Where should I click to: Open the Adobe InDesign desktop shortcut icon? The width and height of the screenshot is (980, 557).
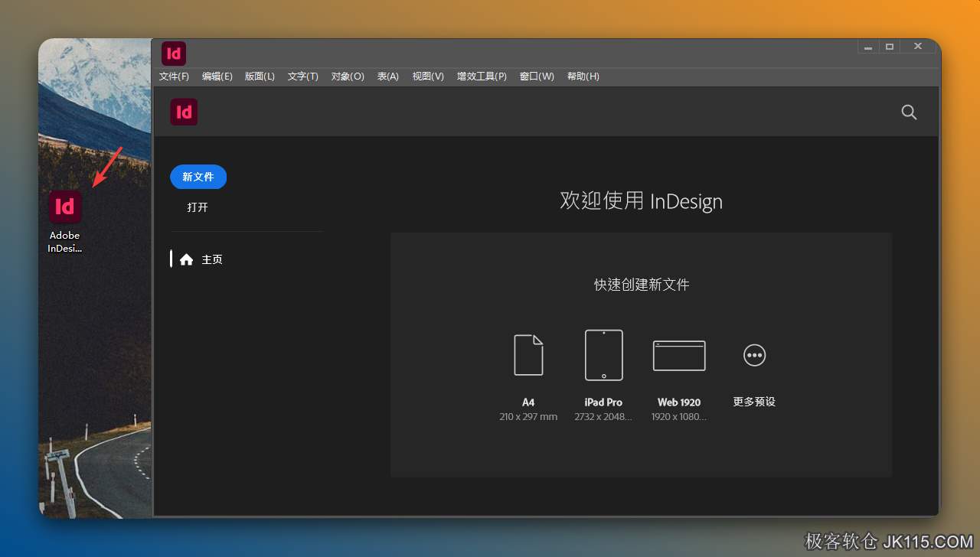tap(65, 207)
